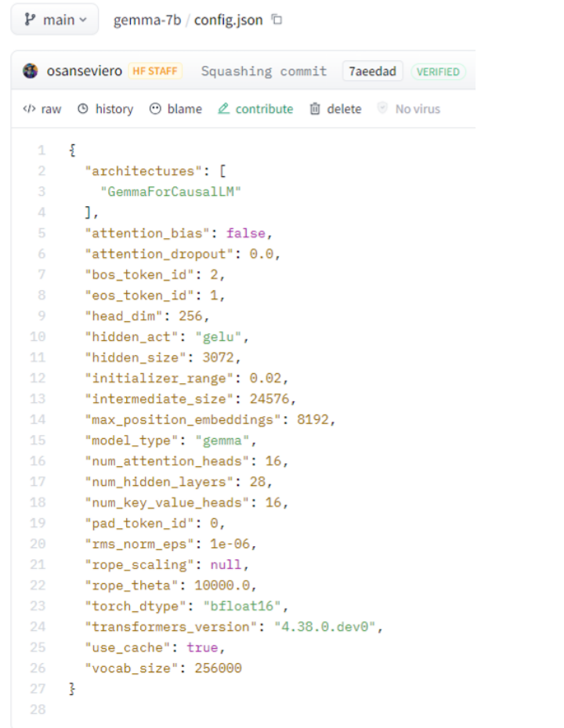Open the Squashing commit message
Viewport: 564px width, 728px height.
point(264,71)
